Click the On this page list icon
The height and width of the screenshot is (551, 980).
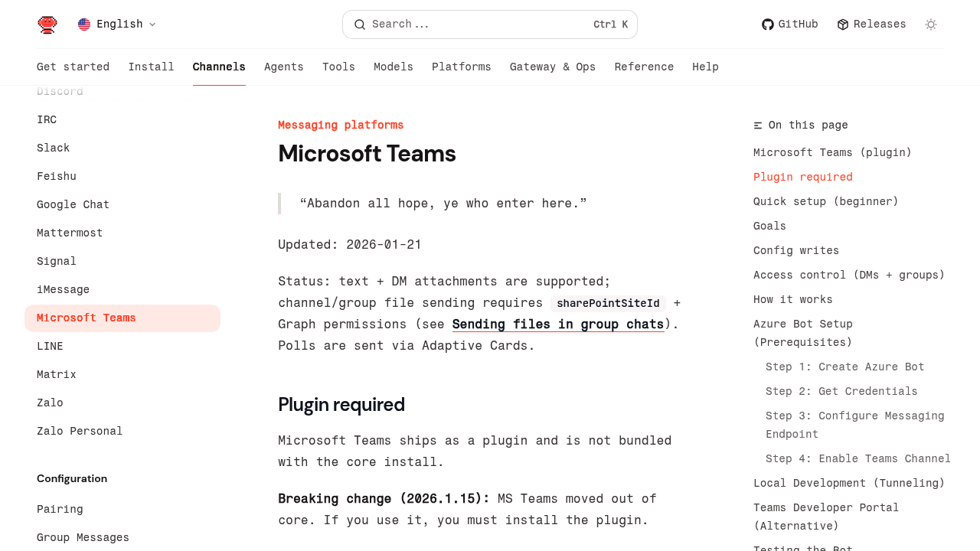pos(758,126)
